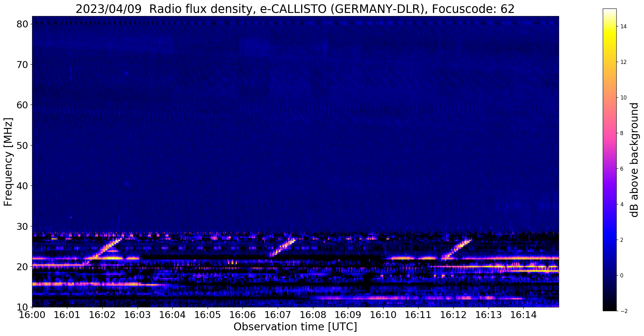Screen dimensions: 644x336
Task: Click the drifting burst streak near 16:07
Action: coord(283,248)
